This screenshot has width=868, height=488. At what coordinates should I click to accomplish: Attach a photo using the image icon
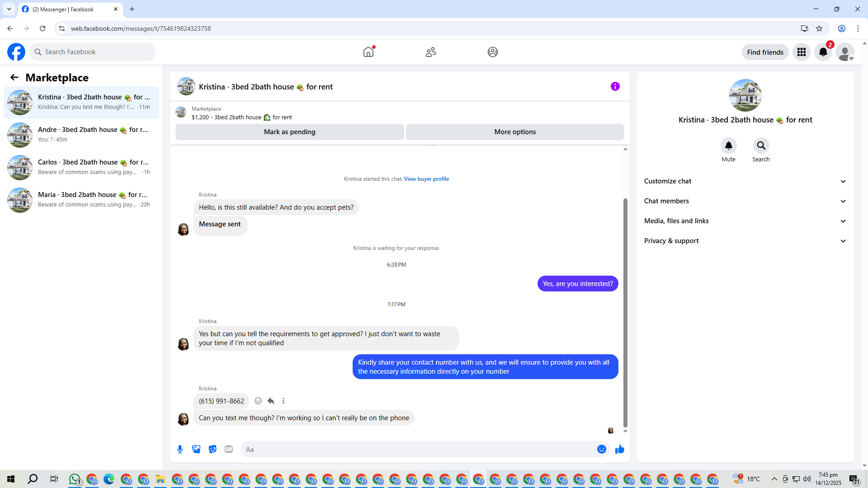click(x=196, y=449)
